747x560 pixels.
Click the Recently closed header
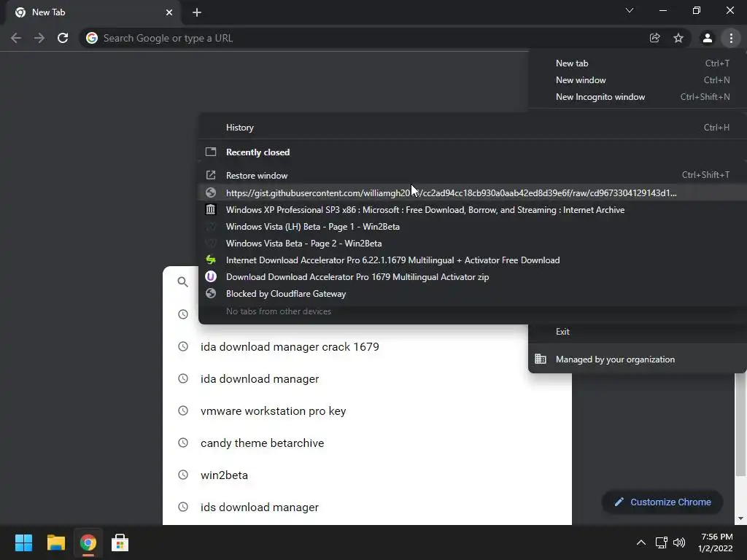[x=258, y=152]
